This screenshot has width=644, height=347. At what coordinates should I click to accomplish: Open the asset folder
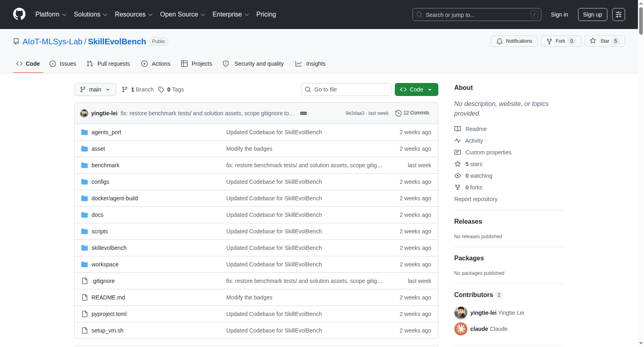pos(98,149)
